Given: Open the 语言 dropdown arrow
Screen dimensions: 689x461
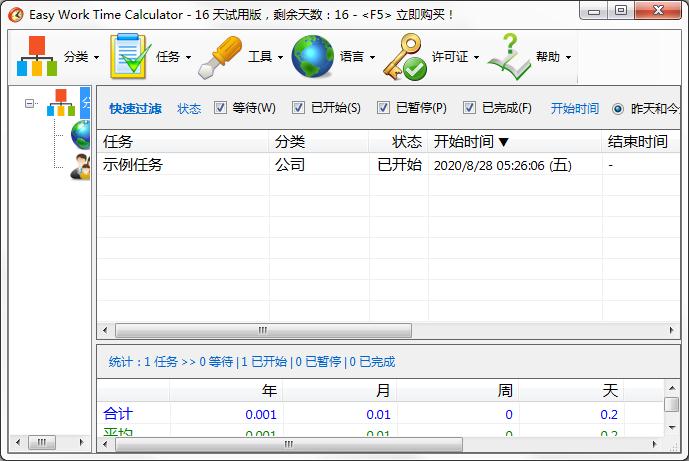Looking at the screenshot, I should pyautogui.click(x=372, y=58).
